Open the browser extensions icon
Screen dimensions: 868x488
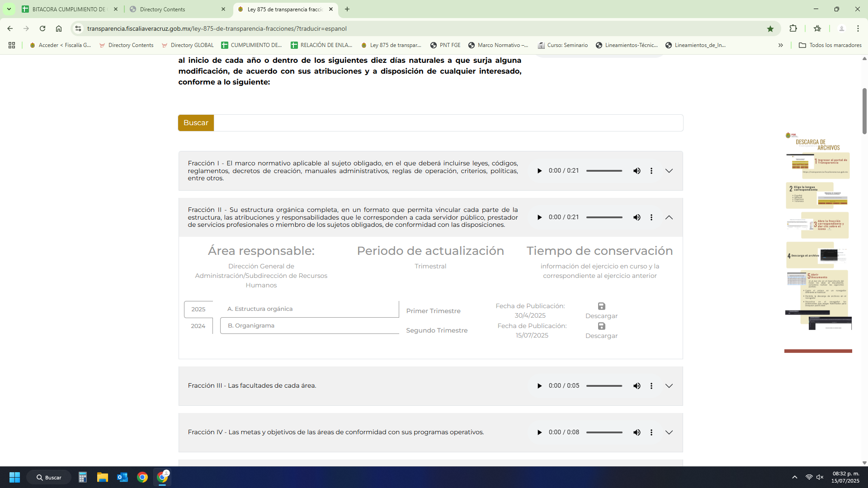click(793, 28)
